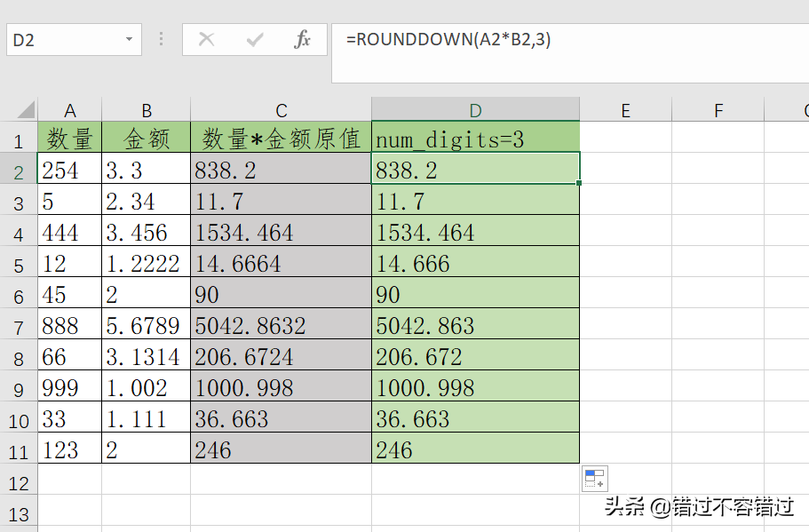Select column D header
Viewport: 809px width, 532px height.
click(475, 110)
